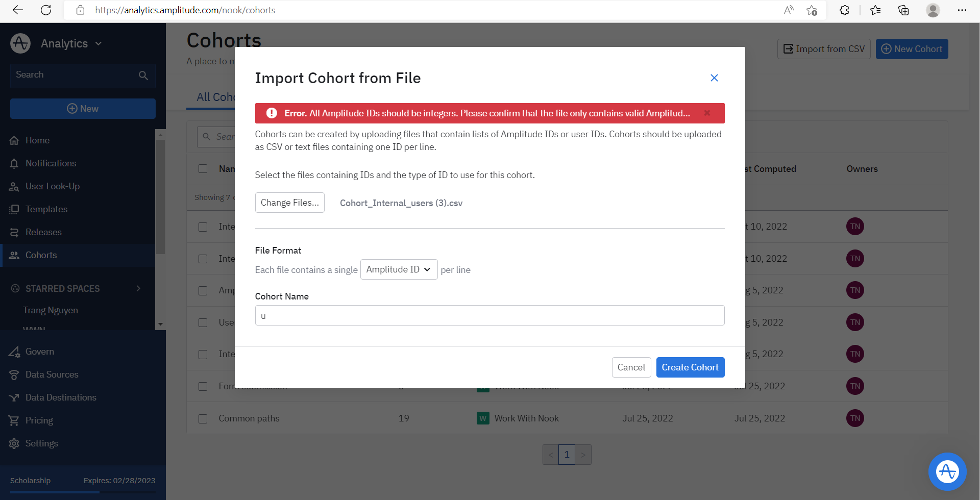Open Templates page

tap(46, 209)
